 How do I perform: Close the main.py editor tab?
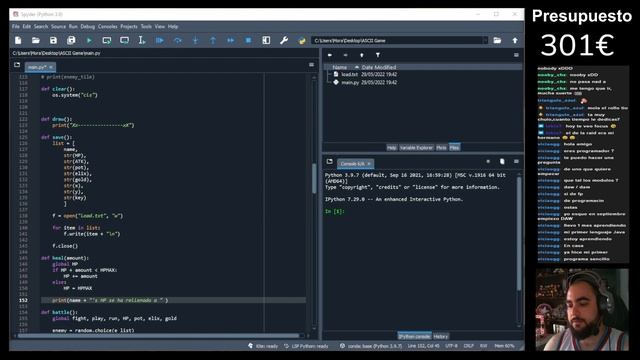click(x=51, y=67)
